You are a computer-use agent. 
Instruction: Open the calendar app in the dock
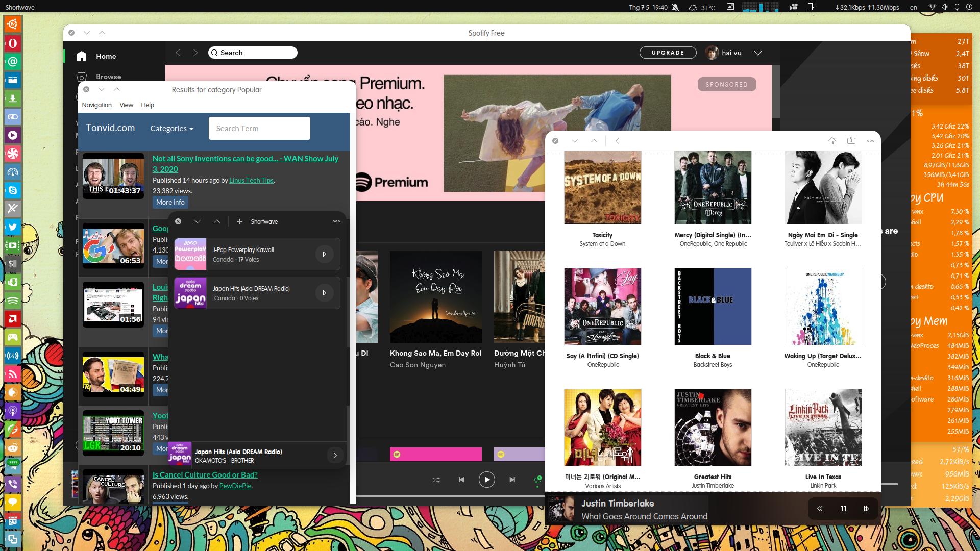[x=13, y=521]
